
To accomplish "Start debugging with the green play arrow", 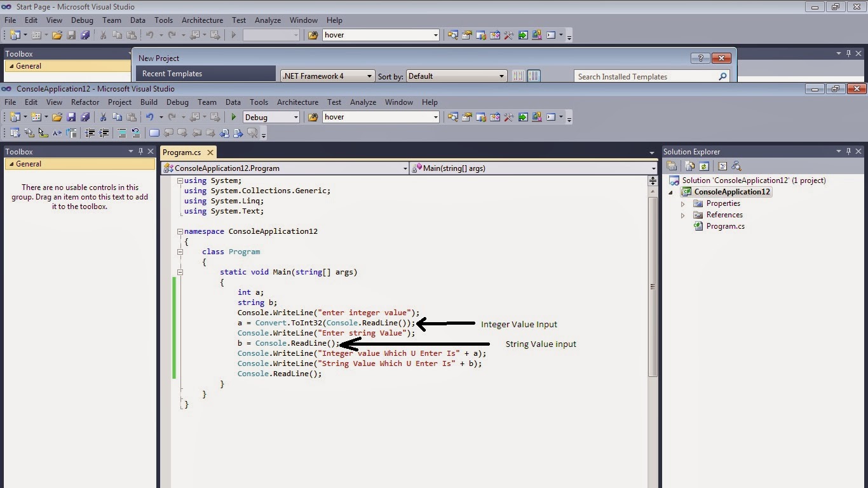I will (x=234, y=117).
